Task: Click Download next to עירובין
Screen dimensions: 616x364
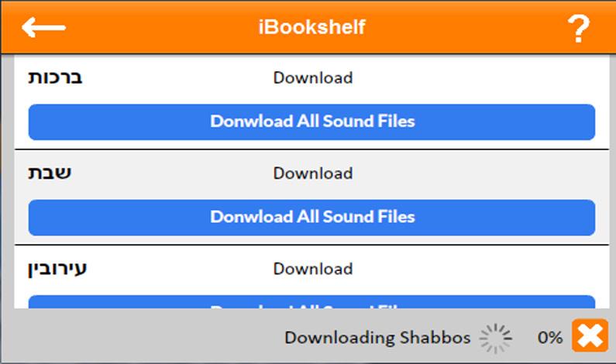Action: (x=312, y=269)
